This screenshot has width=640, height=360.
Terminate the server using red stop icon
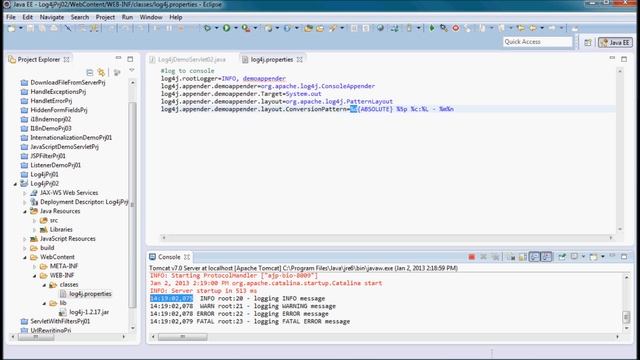click(x=471, y=257)
